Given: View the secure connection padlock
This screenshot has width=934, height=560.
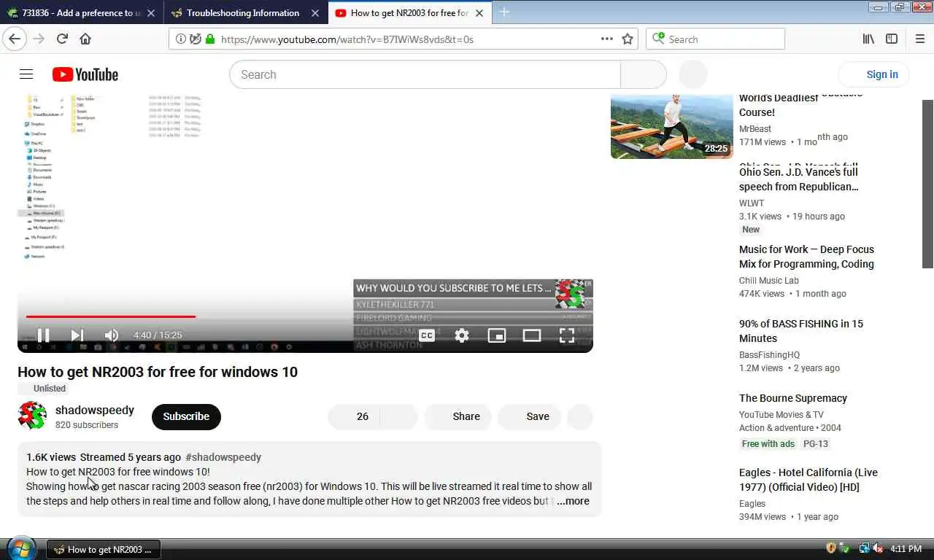Looking at the screenshot, I should pos(210,39).
